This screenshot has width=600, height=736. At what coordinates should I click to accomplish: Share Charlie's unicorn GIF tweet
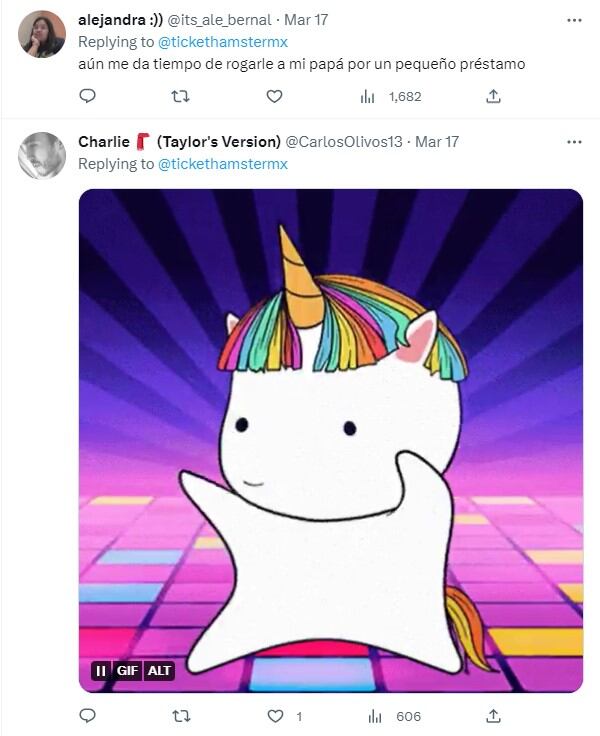click(493, 716)
